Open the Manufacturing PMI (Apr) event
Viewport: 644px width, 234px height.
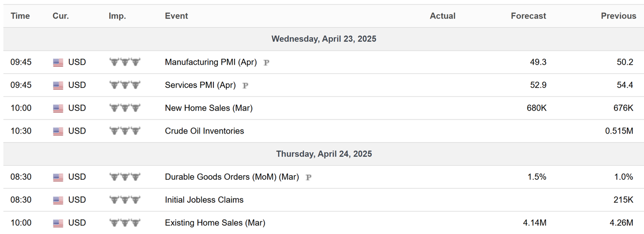211,62
